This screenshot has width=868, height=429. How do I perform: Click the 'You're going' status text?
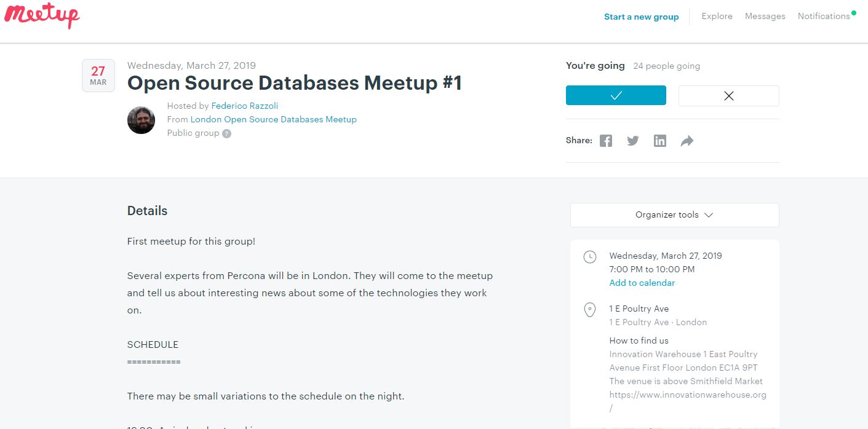(595, 66)
